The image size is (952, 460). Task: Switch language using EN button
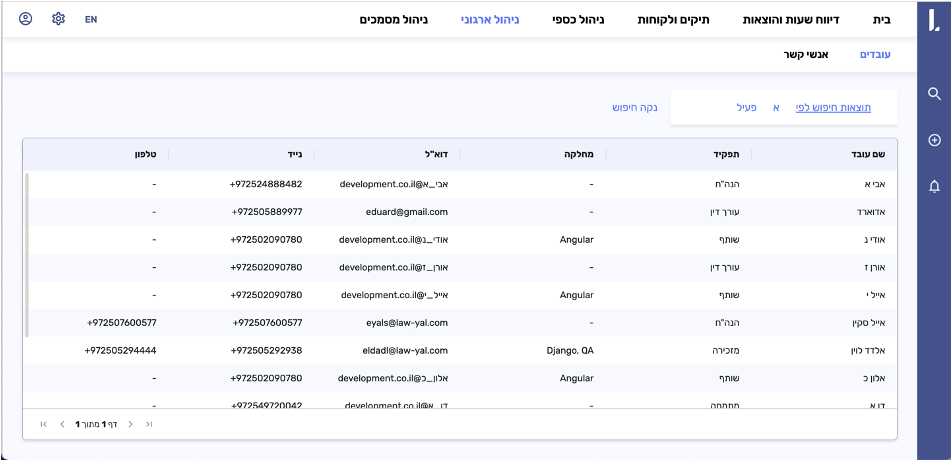[x=91, y=19]
